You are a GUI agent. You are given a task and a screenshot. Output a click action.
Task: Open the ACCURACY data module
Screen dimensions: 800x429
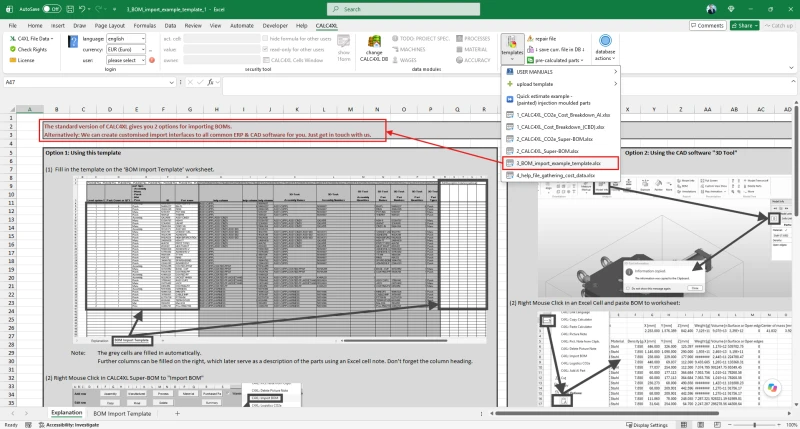coord(473,60)
